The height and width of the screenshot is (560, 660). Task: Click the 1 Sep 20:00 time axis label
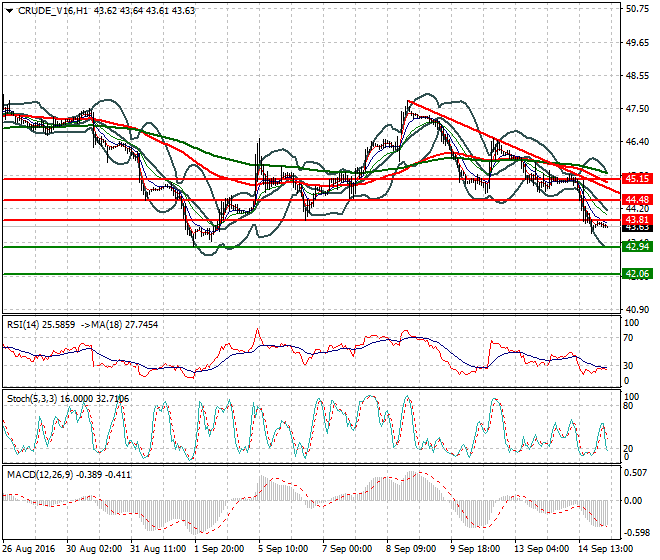tap(221, 548)
